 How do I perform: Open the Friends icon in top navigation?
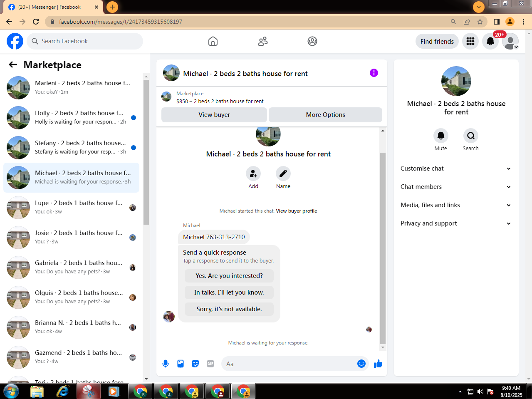pyautogui.click(x=263, y=41)
